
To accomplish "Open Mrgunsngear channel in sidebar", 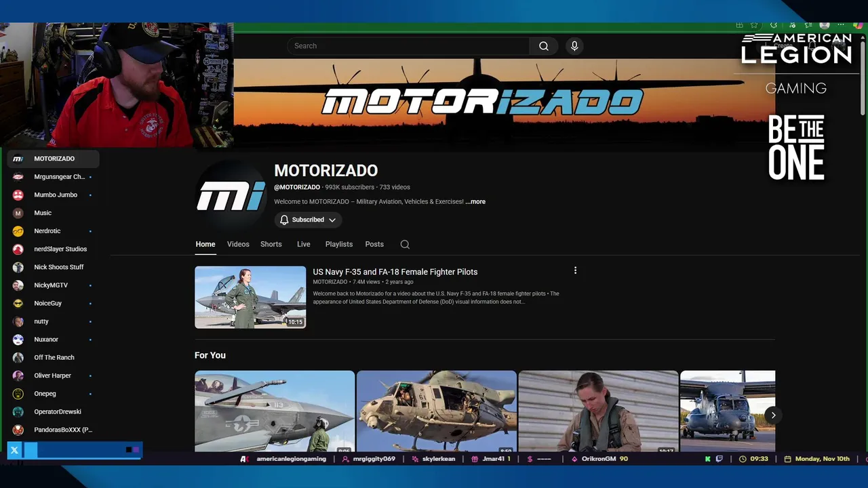I will [53, 177].
